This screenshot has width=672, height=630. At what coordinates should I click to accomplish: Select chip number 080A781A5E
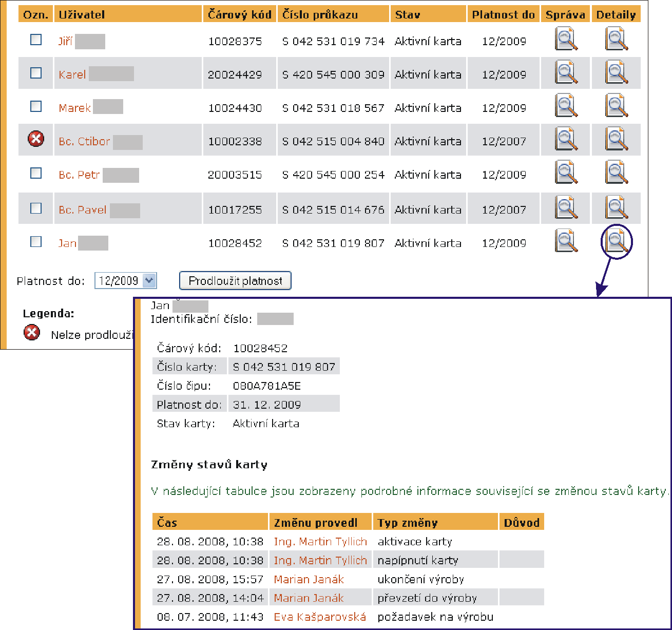(267, 386)
